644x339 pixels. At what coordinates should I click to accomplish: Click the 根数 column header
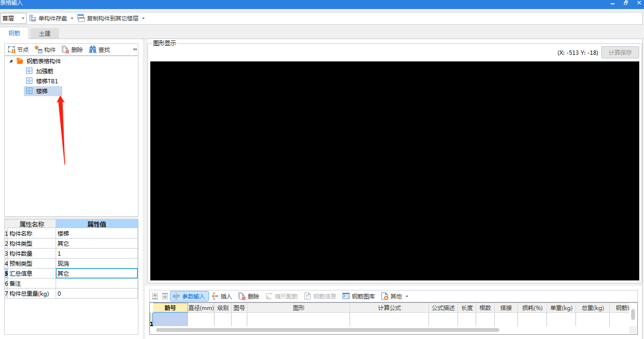[x=485, y=308]
